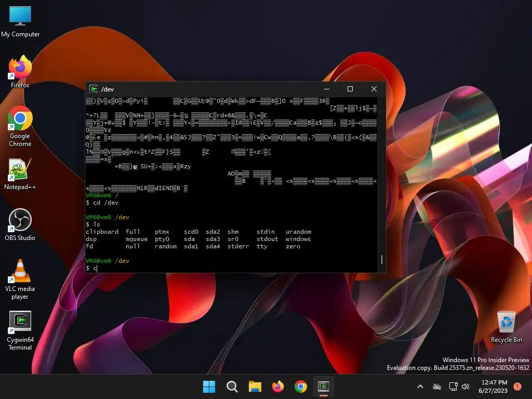The image size is (532, 399).
Task: Close the /dev terminal window
Action: [x=374, y=89]
